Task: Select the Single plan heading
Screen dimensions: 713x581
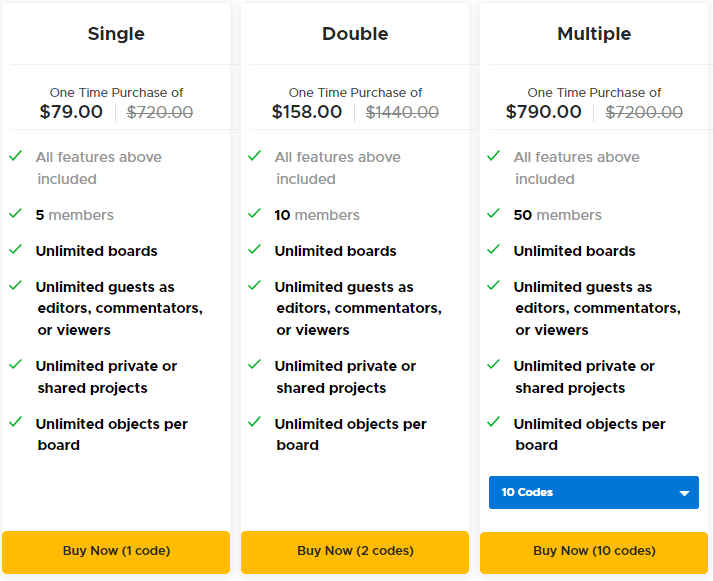Action: pyautogui.click(x=116, y=34)
